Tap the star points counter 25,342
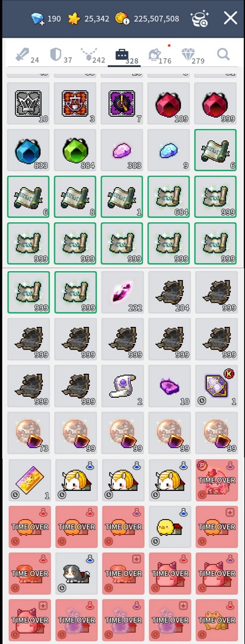 [x=89, y=19]
